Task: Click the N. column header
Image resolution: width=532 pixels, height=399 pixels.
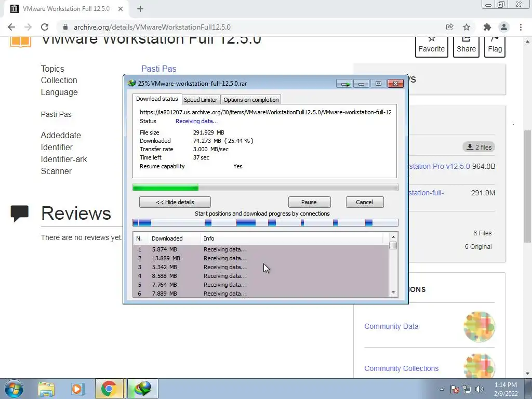Action: 140,238
